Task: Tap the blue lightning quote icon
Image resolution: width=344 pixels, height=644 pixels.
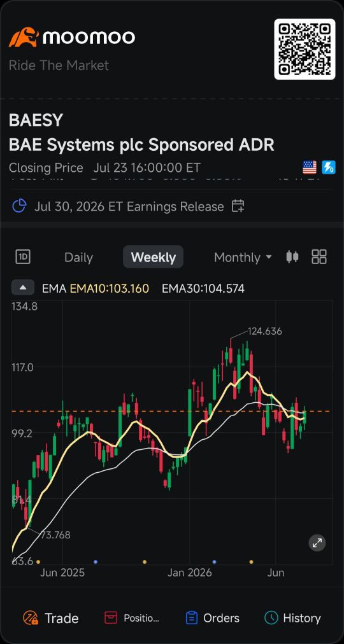Action: (x=329, y=167)
